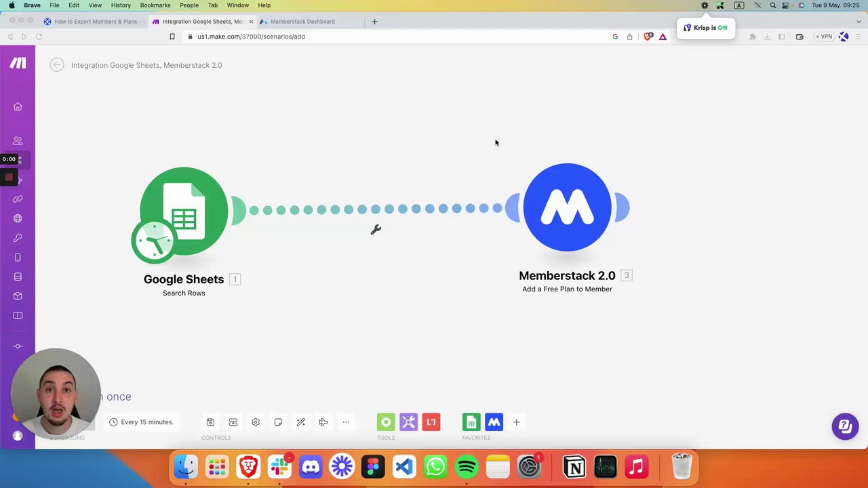Open Figma from the Dock
The height and width of the screenshot is (488, 868).
click(373, 466)
